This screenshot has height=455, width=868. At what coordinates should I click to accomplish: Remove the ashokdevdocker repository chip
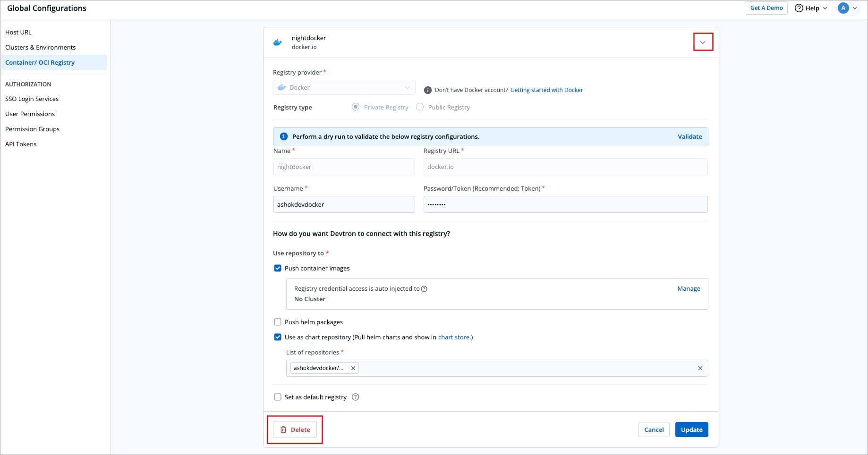pyautogui.click(x=353, y=368)
